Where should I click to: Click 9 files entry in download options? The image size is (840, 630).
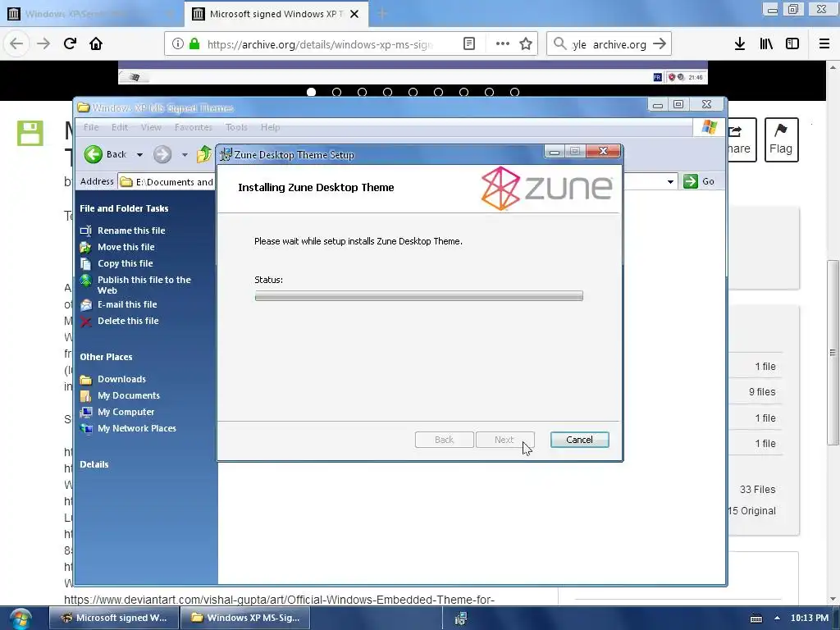click(x=762, y=392)
